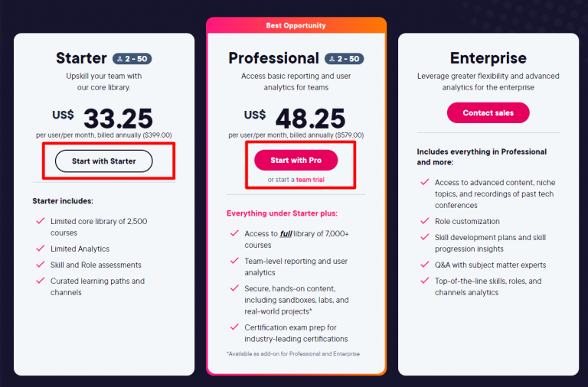Click checkmark beside Role customization
The height and width of the screenshot is (387, 588).
[423, 221]
